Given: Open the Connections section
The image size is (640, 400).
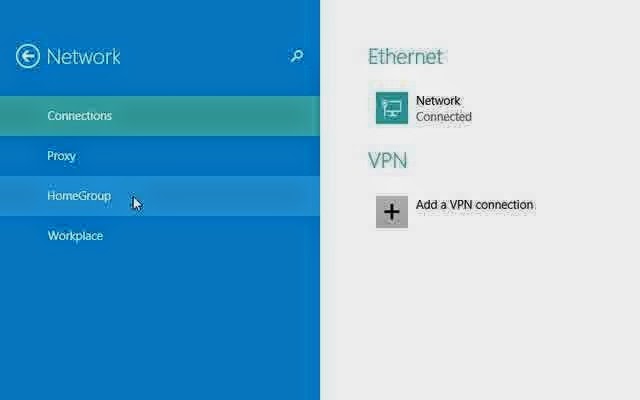Looking at the screenshot, I should click(x=80, y=116).
